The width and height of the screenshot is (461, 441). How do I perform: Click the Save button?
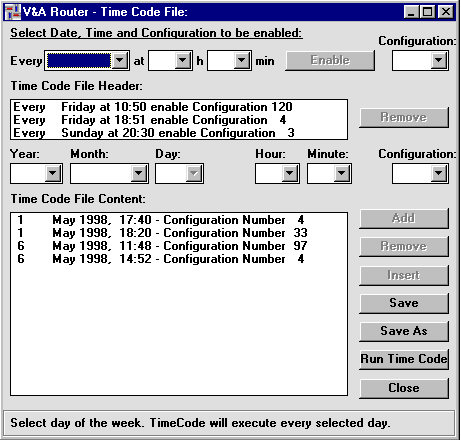click(404, 303)
